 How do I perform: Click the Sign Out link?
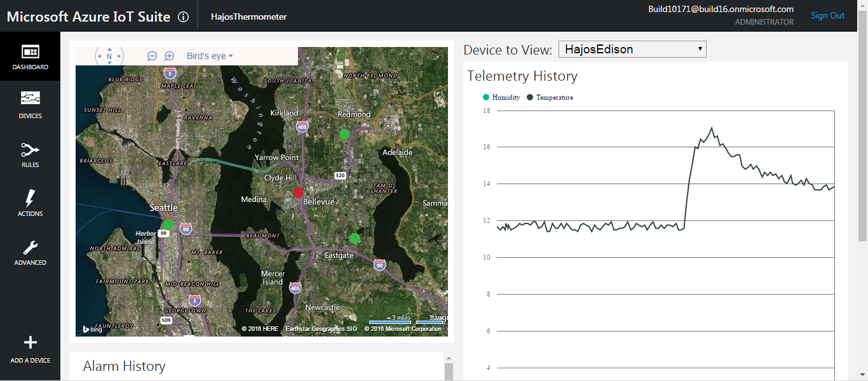[828, 15]
